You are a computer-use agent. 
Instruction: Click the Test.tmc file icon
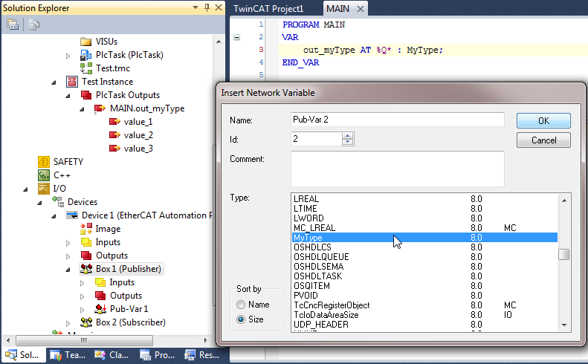pyautogui.click(x=86, y=68)
